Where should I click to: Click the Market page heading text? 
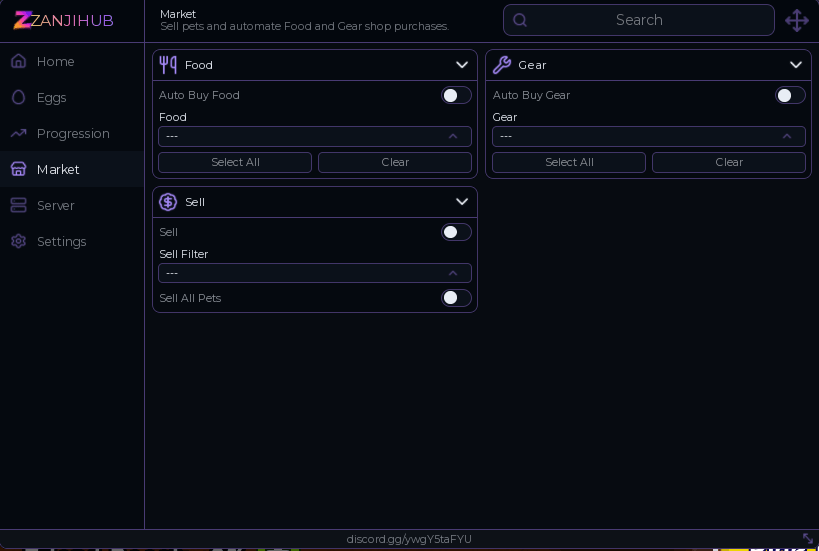point(178,14)
